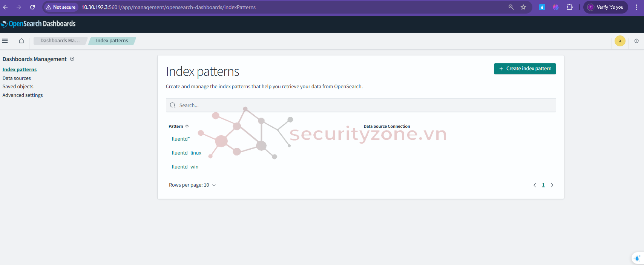
Task: Click the Data Source Connection column header
Action: click(x=387, y=126)
